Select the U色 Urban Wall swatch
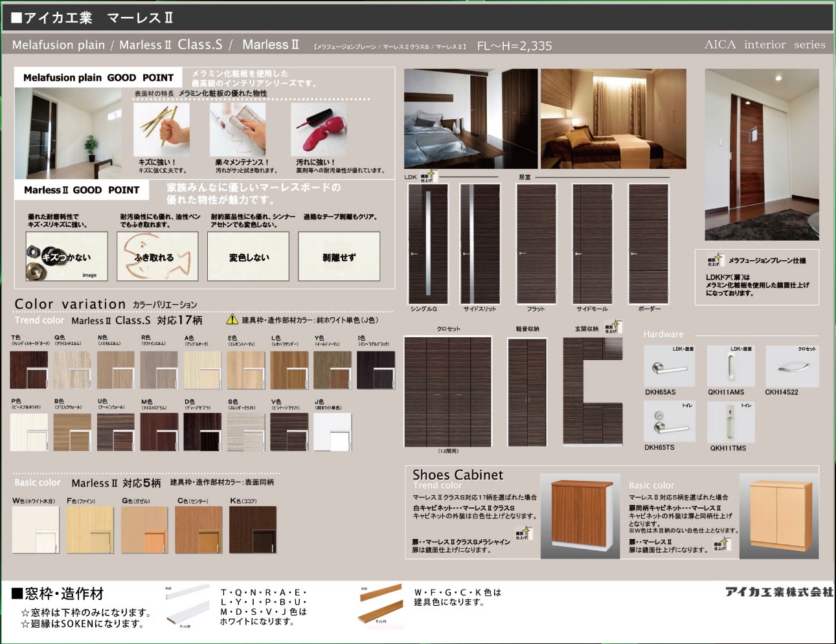The height and width of the screenshot is (644, 836). click(x=115, y=432)
